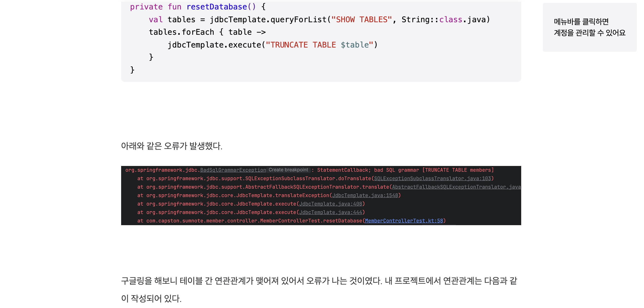Click the Create breakpoint label
This screenshot has height=308, width=644.
[x=288, y=170]
